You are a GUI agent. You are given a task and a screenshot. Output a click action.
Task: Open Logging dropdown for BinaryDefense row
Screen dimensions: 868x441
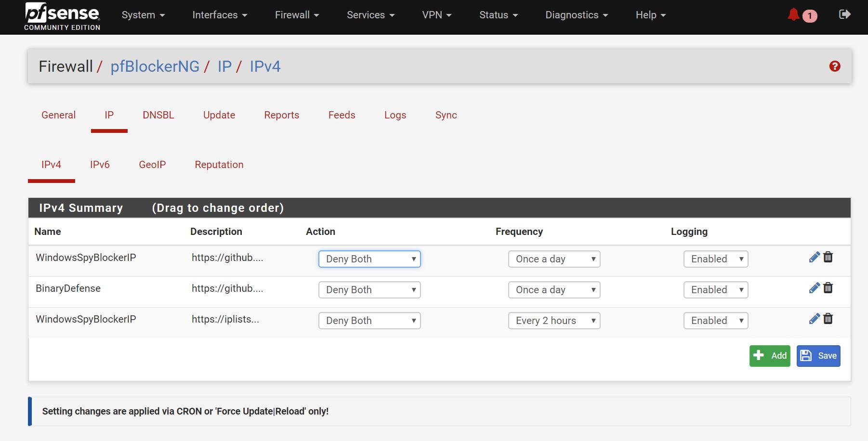716,290
